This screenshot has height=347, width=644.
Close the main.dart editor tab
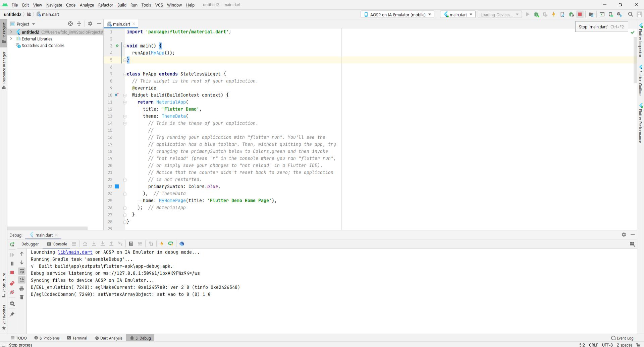click(134, 24)
